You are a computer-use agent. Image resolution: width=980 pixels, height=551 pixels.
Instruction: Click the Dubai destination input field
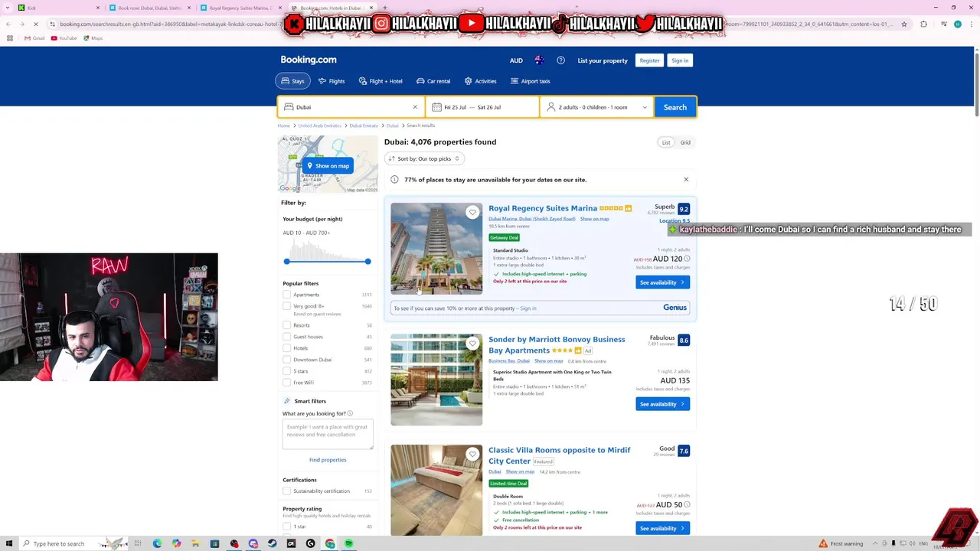coord(351,107)
